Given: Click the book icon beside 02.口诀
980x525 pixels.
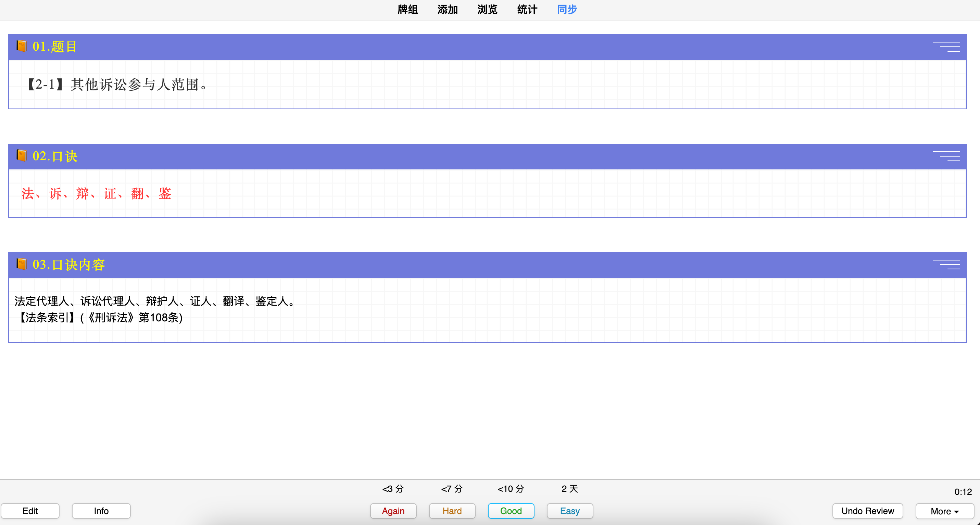Looking at the screenshot, I should (22, 155).
